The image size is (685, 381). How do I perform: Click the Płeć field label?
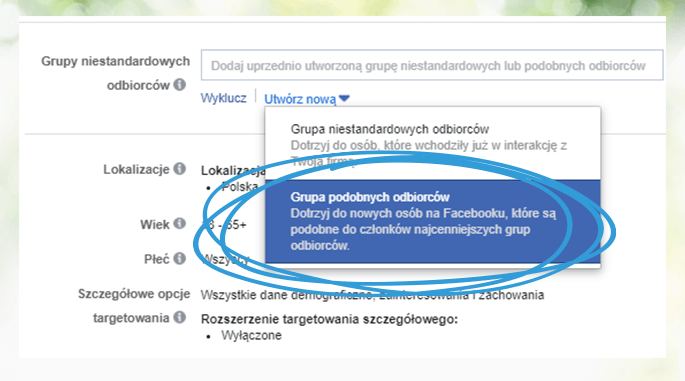[156, 260]
